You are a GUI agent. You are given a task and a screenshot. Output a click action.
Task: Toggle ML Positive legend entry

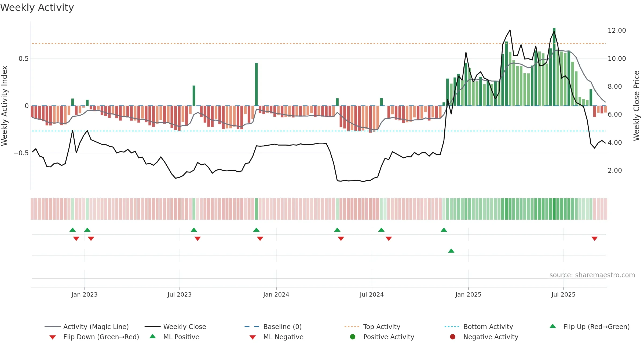pos(174,337)
